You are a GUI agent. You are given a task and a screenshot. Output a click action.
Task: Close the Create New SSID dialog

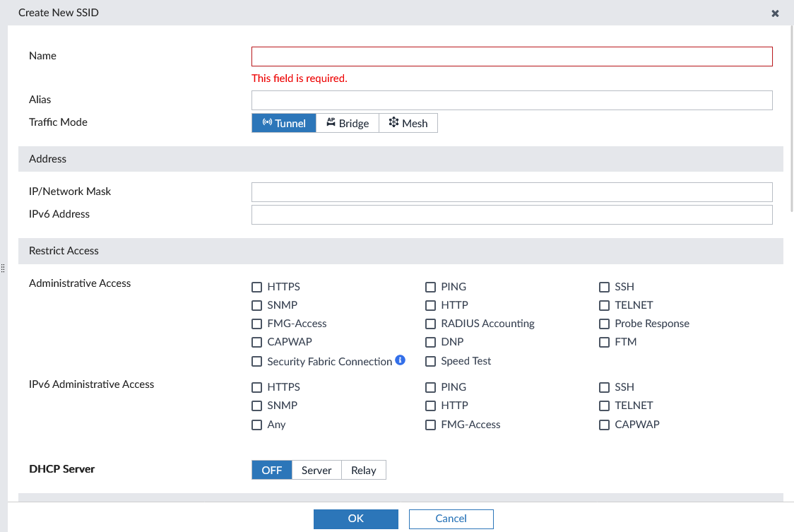click(775, 13)
